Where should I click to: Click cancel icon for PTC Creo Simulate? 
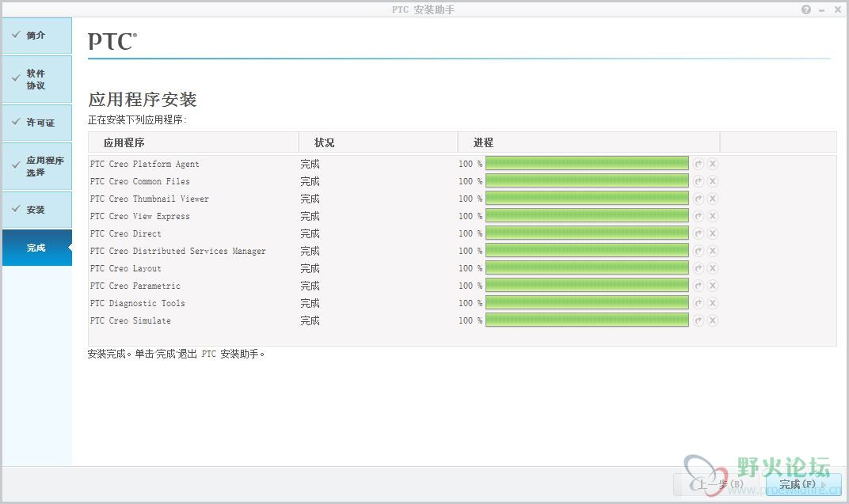pyautogui.click(x=713, y=320)
